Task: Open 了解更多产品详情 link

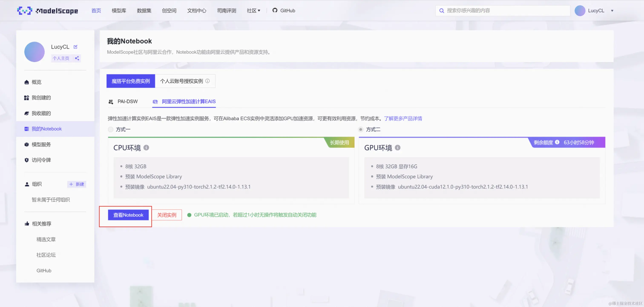Action: pos(403,119)
